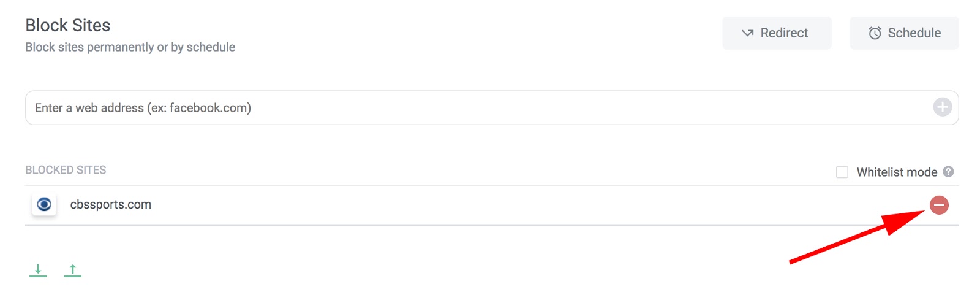Click the 'Block sites permanently or by schedule' subtitle

(130, 47)
